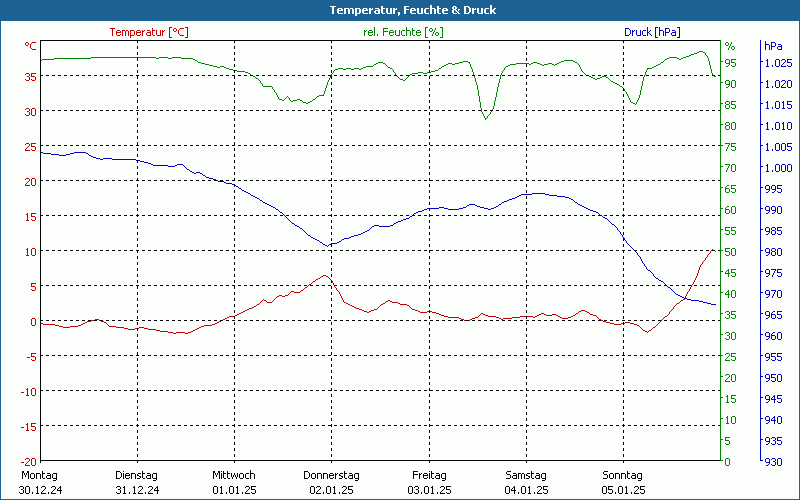Click the blue pressure value '930'
The width and height of the screenshot is (800, 500).
coord(773,462)
